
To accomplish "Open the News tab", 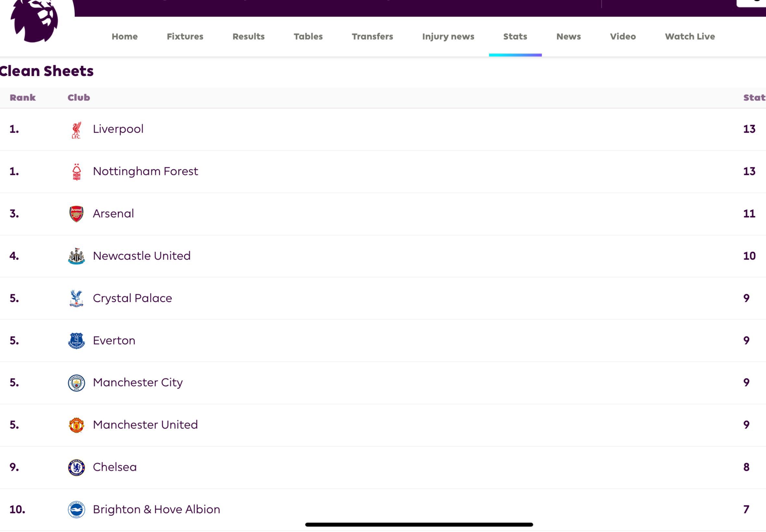I will [569, 36].
